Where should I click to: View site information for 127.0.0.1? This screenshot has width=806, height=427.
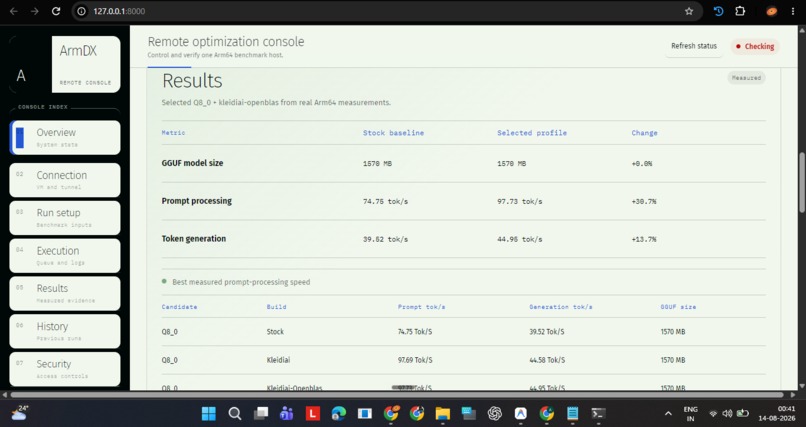coord(81,11)
